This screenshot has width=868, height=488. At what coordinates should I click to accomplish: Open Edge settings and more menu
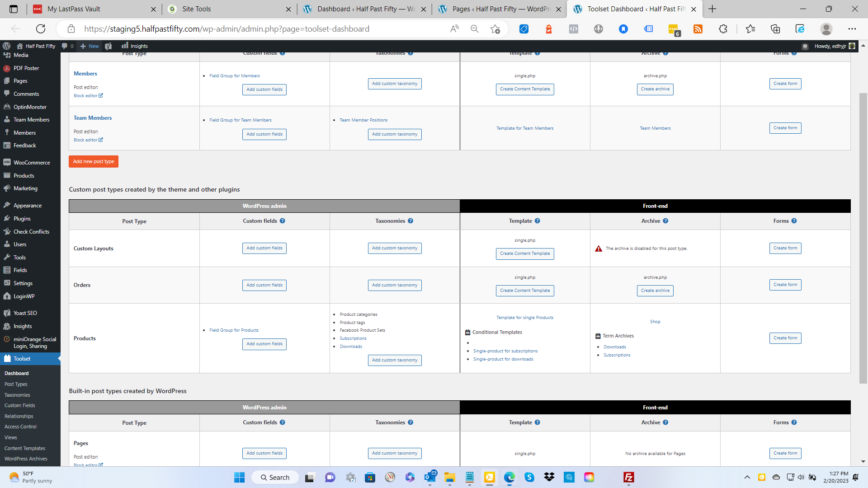[852, 29]
